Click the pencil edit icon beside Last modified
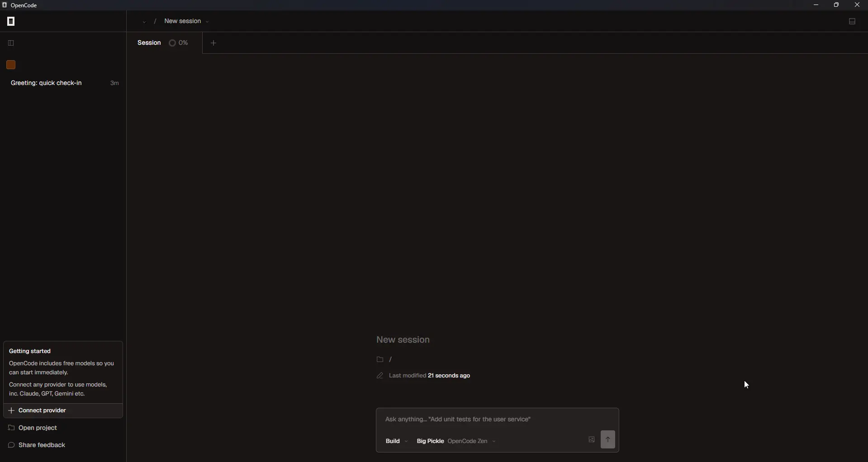 click(x=380, y=376)
